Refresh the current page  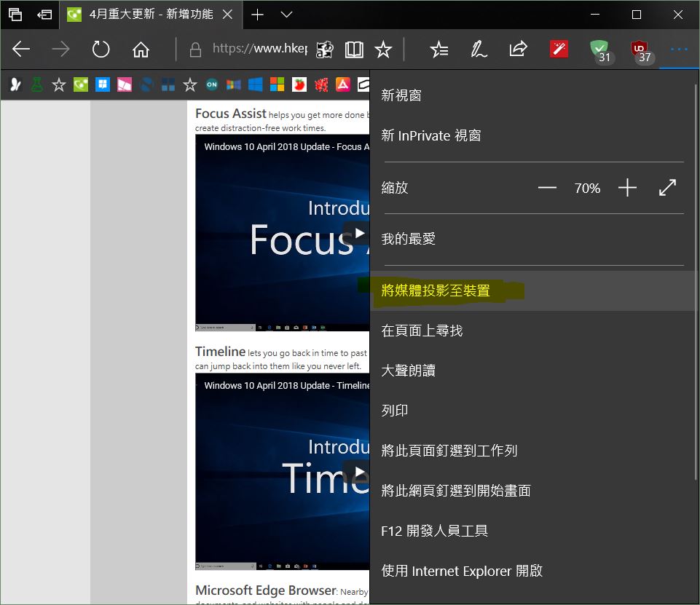click(x=101, y=49)
